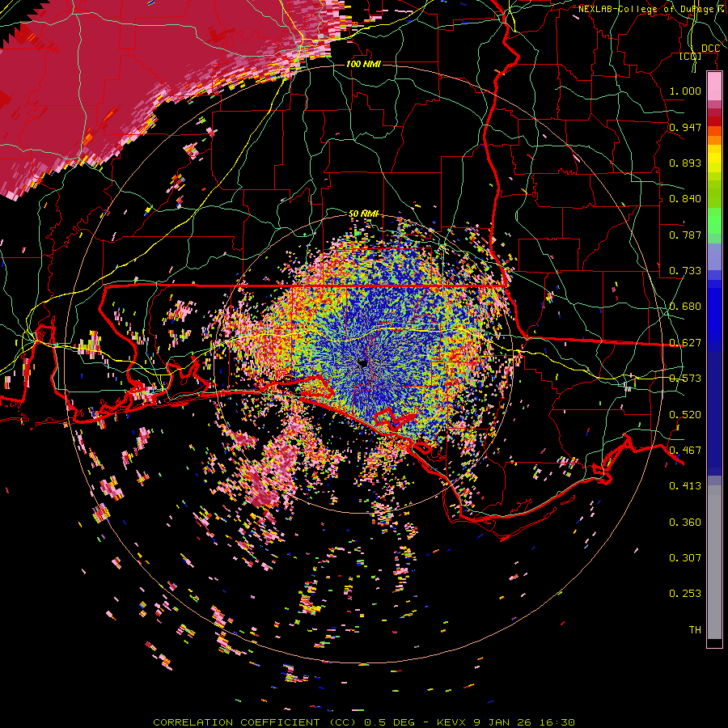Image resolution: width=728 pixels, height=728 pixels.
Task: Click the 0.947 color scale value
Action: (x=685, y=127)
